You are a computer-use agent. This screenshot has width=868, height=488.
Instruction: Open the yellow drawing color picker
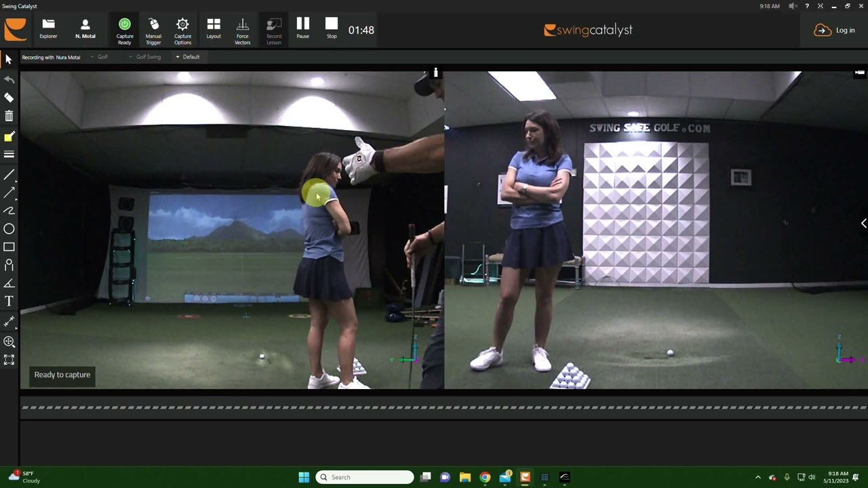pos(9,136)
